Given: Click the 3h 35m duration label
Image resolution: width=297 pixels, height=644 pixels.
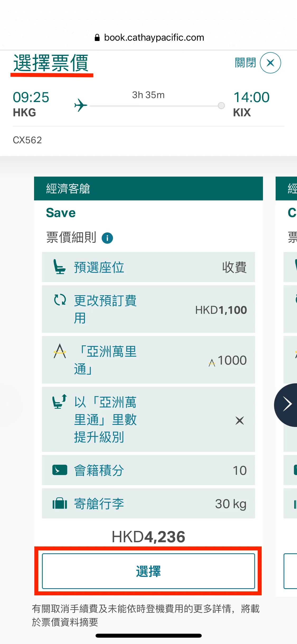Looking at the screenshot, I should tap(148, 95).
